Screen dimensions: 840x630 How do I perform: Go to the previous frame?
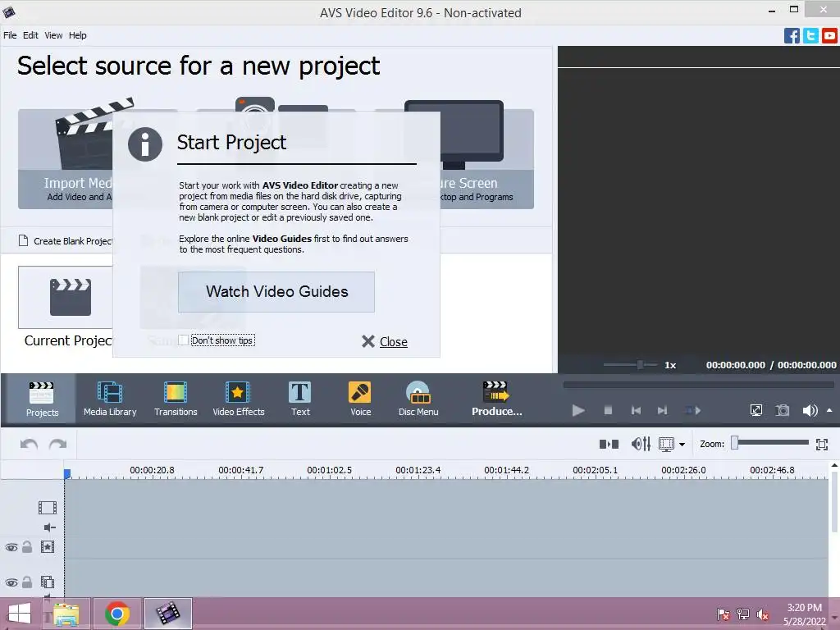click(x=636, y=410)
